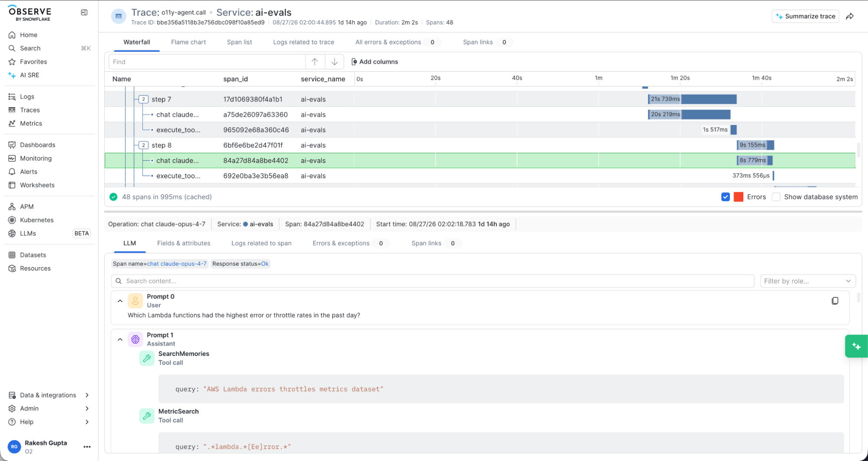
Task: Expand Data & integrations menu
Action: pyautogui.click(x=48, y=395)
